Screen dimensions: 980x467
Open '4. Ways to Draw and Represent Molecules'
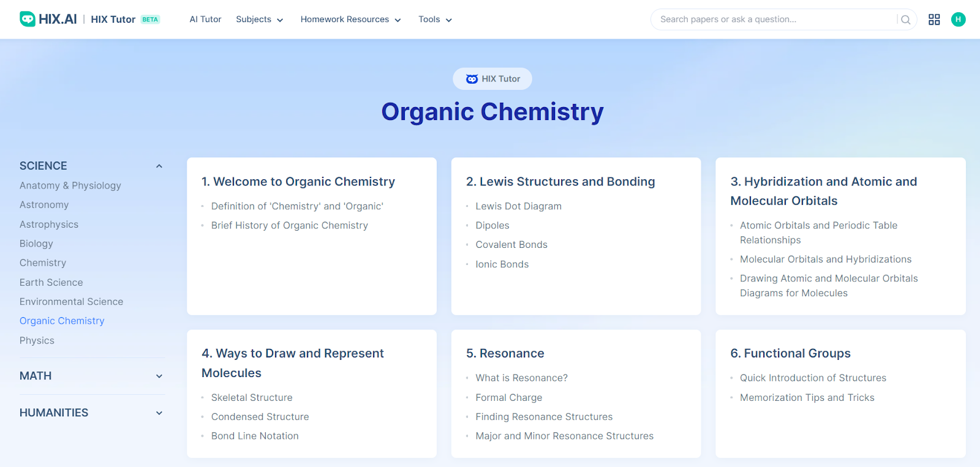pyautogui.click(x=293, y=363)
